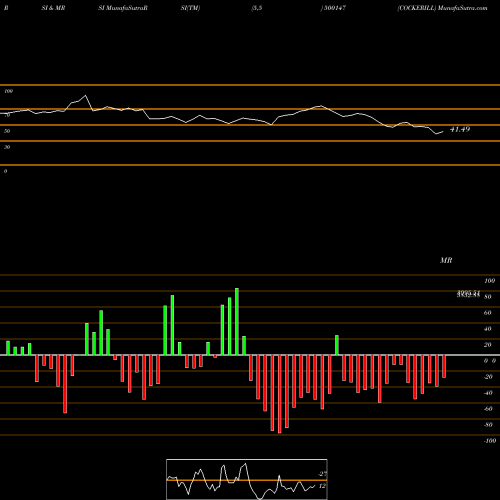This screenshot has width=500, height=500.
Task: Click the SI & MR header text
Action: [53, 8]
